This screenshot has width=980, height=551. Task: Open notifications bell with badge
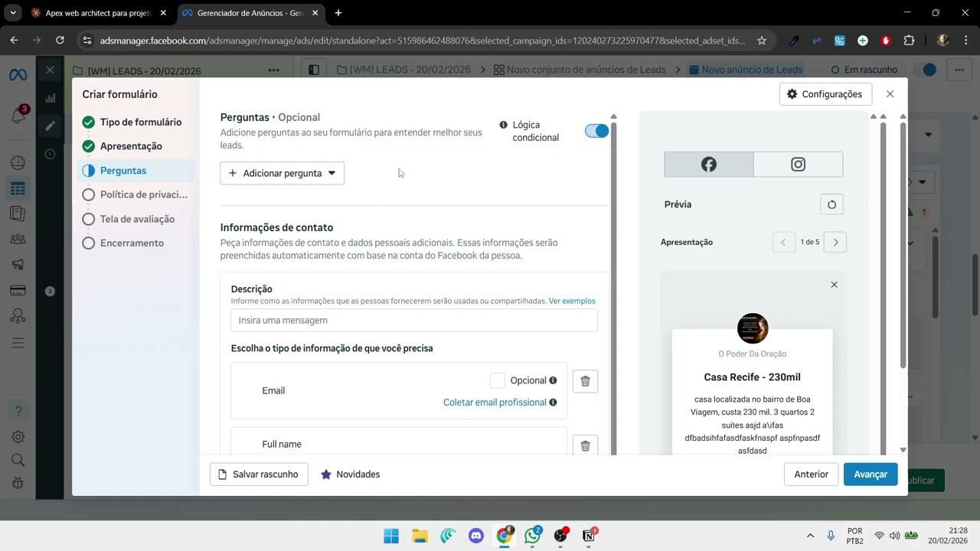(18, 116)
